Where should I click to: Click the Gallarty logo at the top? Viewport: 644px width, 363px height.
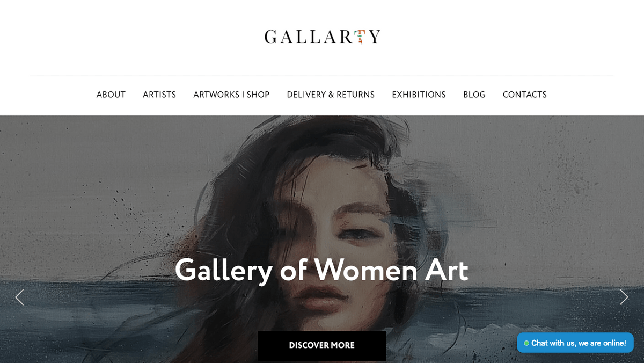tap(322, 37)
